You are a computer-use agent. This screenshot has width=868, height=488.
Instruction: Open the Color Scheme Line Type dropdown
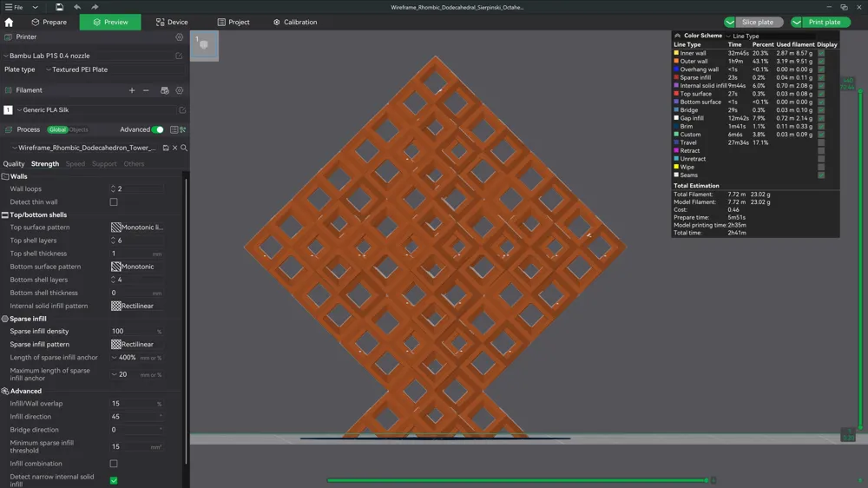771,36
